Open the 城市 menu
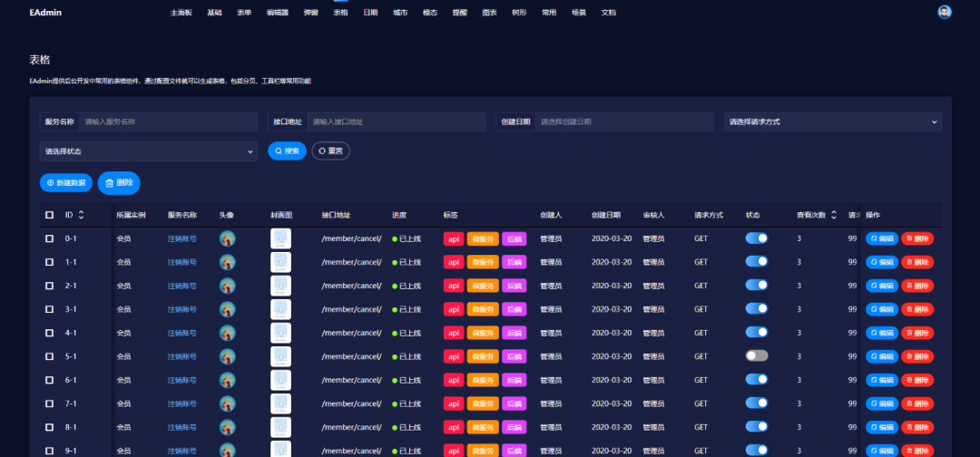Screen dimensions: 980x457 click(400, 13)
